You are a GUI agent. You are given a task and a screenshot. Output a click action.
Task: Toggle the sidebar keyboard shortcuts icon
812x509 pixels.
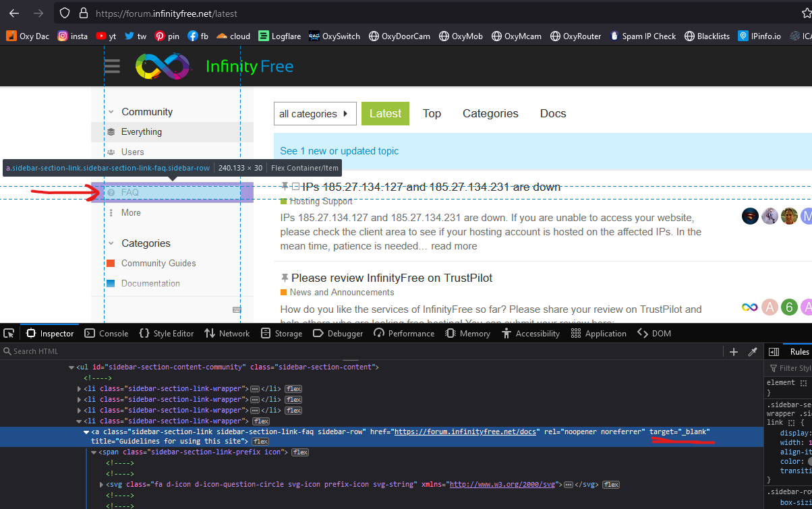[x=237, y=309]
